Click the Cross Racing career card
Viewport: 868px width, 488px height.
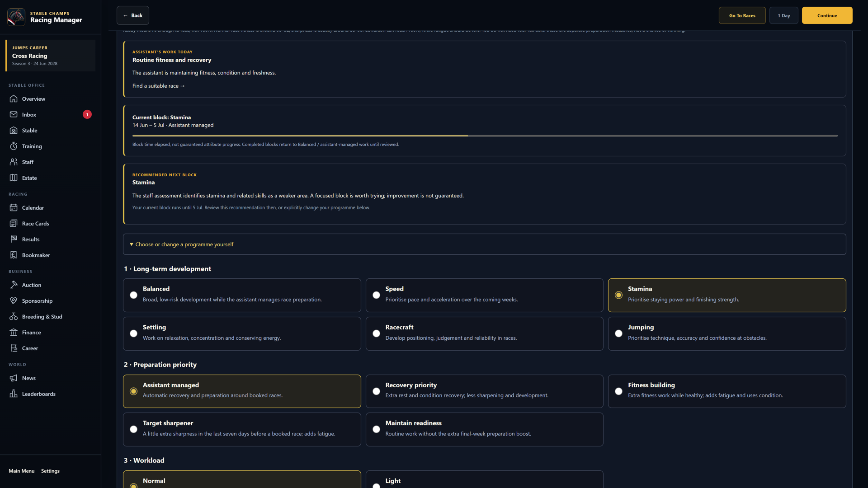point(50,56)
